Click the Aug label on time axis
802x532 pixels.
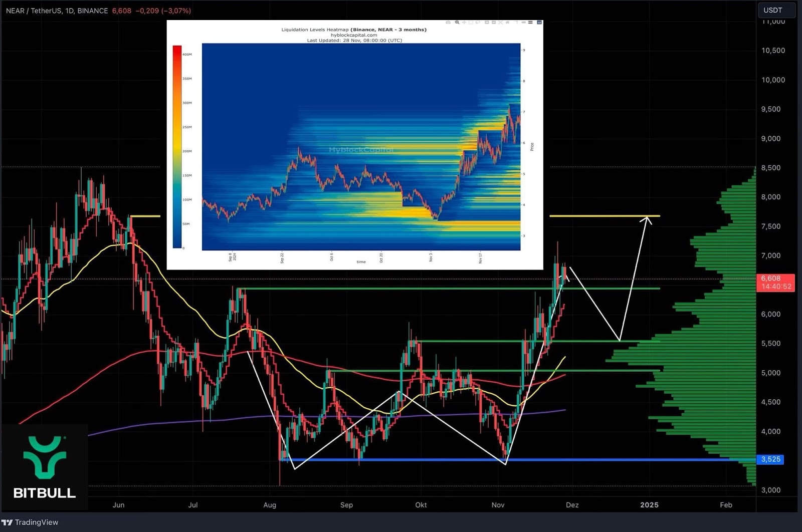(270, 505)
